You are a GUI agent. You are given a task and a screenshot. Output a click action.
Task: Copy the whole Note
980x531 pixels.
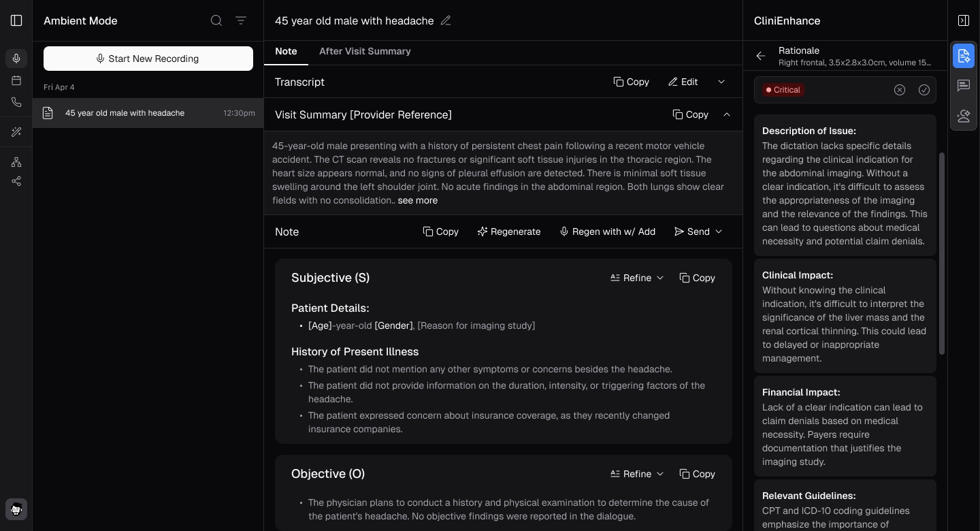440,231
